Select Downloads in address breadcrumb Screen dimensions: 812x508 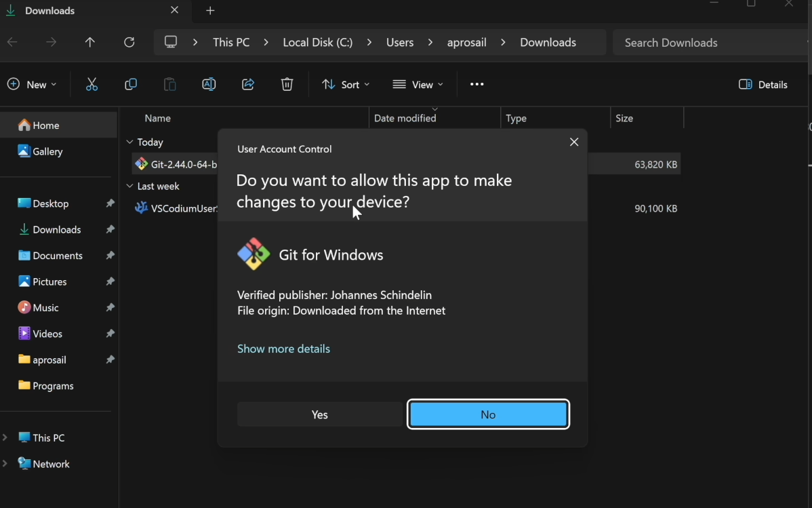[548, 43]
